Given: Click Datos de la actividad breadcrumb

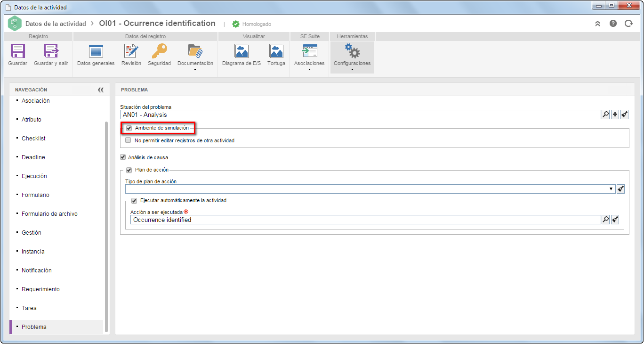Looking at the screenshot, I should [x=56, y=24].
